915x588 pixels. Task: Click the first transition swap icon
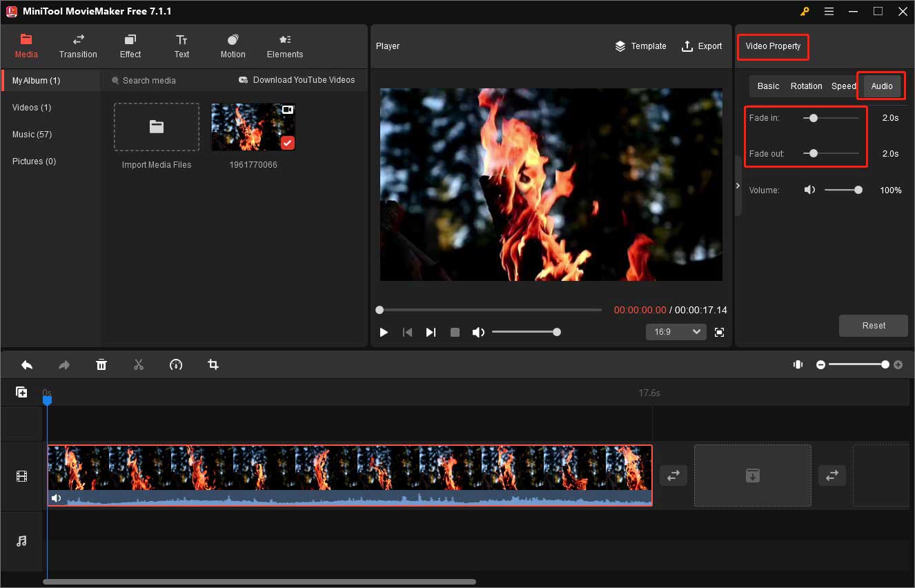coord(673,476)
